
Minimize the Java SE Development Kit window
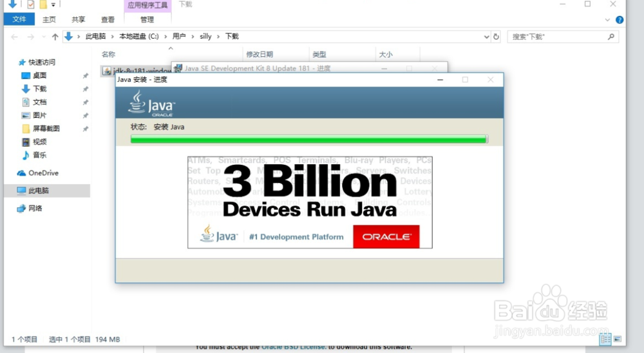click(x=384, y=68)
